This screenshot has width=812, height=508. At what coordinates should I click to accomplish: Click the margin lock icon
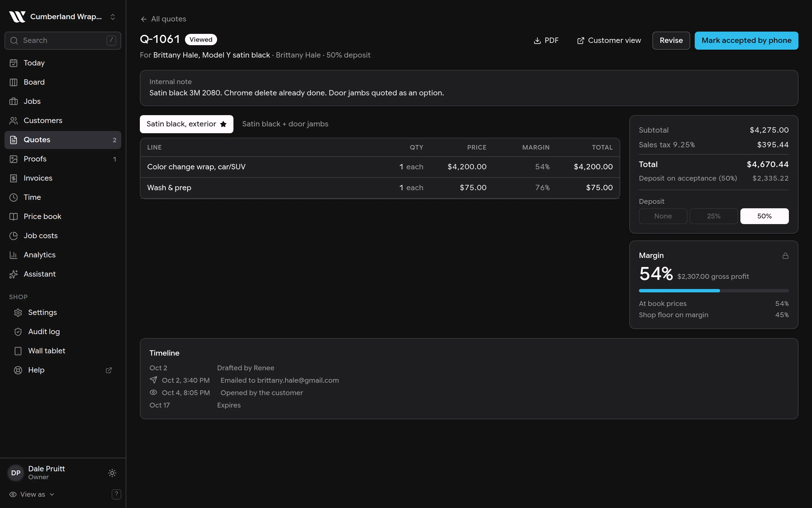pos(785,256)
